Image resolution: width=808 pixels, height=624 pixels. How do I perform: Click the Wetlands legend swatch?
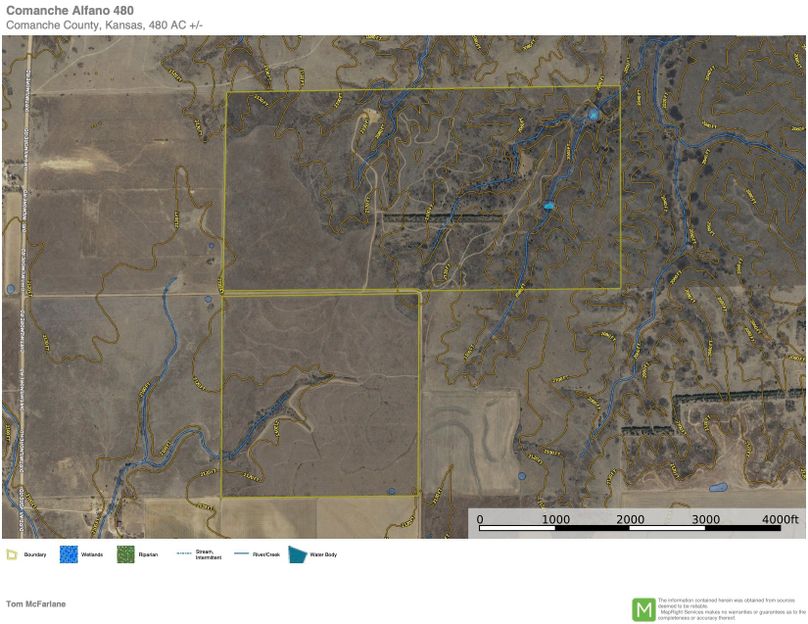click(68, 554)
